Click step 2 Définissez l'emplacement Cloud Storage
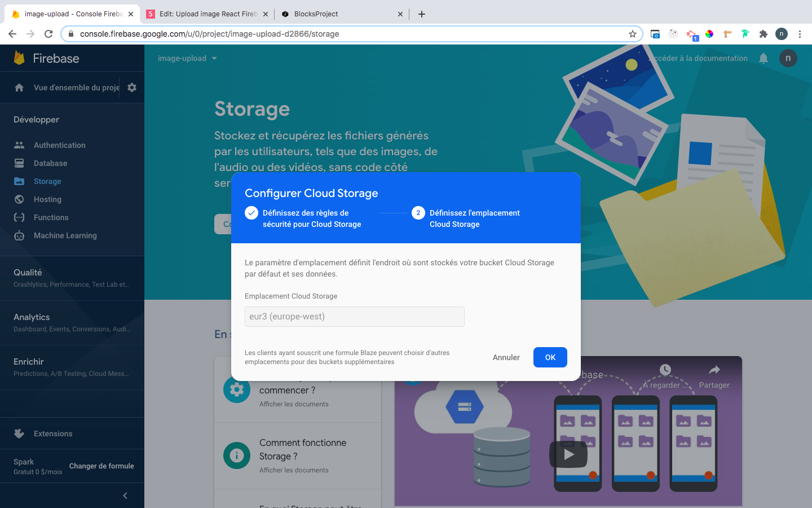Viewport: 812px width, 508px height. (466, 218)
